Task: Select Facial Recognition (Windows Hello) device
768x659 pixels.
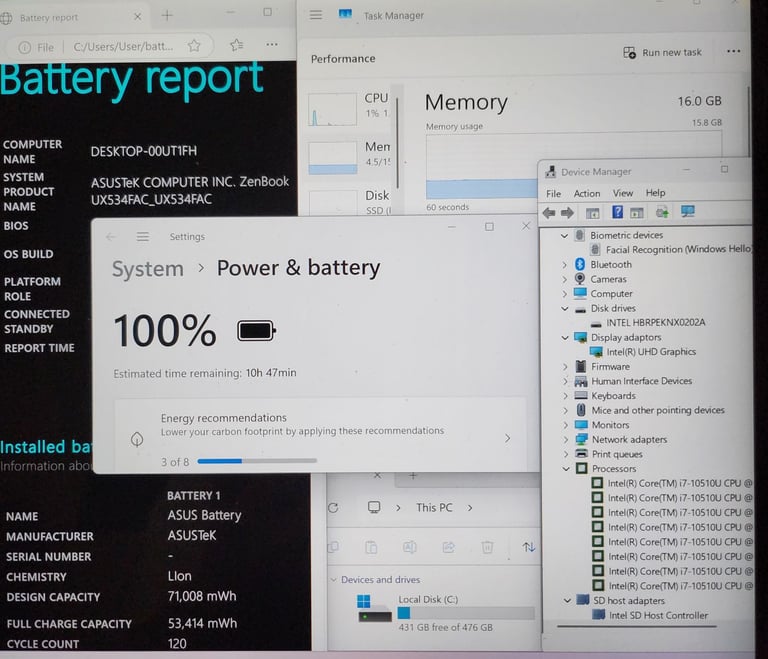Action: [x=678, y=249]
